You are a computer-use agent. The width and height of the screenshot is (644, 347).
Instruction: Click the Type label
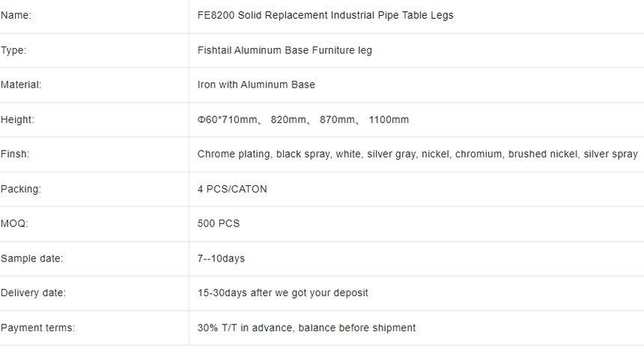13,50
